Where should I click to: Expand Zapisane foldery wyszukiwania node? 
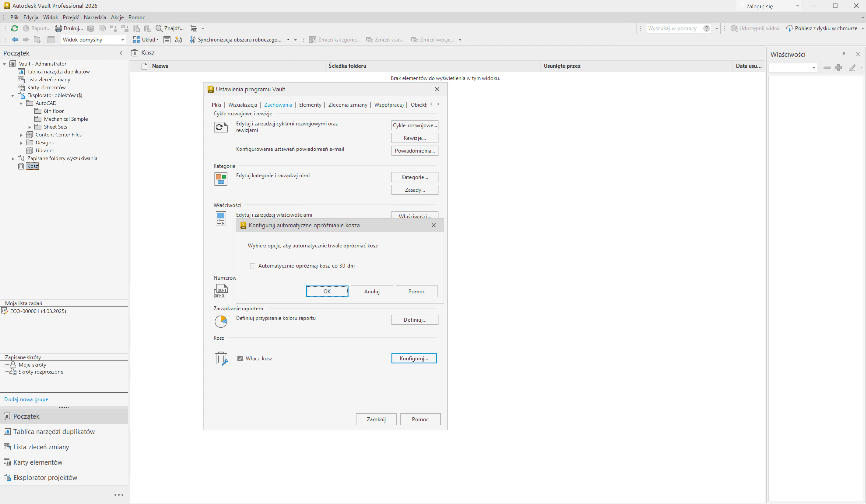[x=13, y=158]
